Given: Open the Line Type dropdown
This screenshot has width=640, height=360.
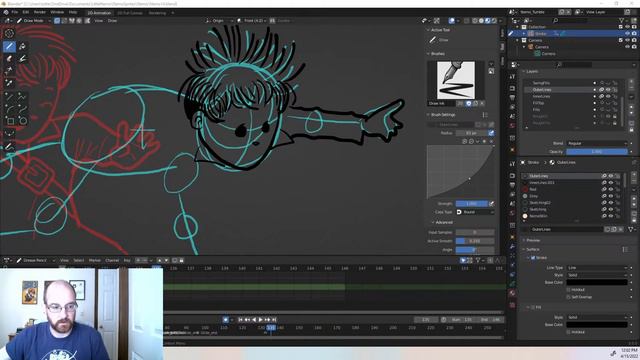Looking at the screenshot, I should click(x=597, y=268).
